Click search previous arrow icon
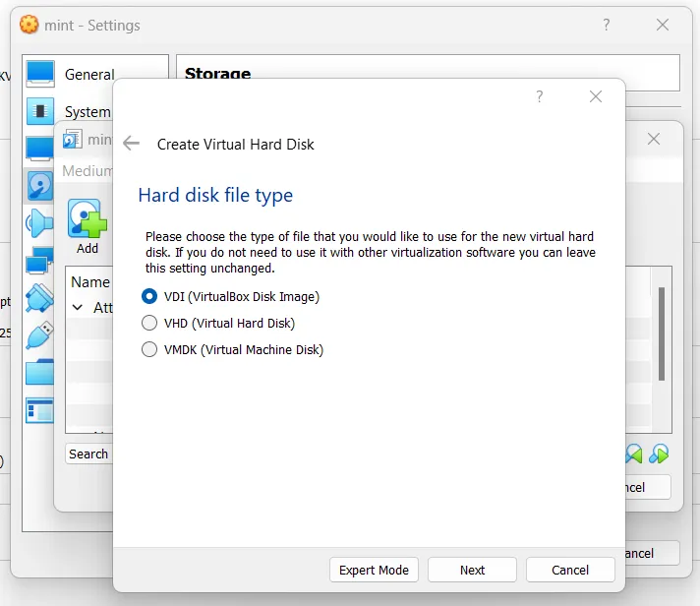Screen dimensions: 700x606 (x=634, y=454)
